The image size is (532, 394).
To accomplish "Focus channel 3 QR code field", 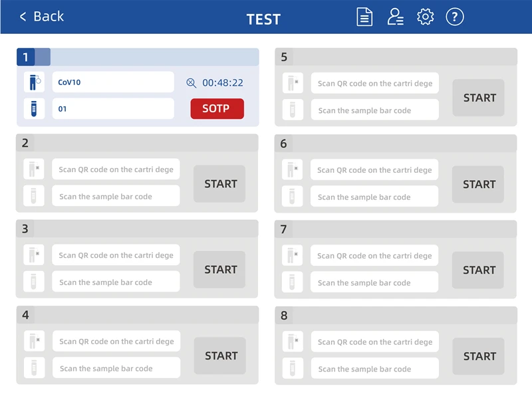I will 116,255.
